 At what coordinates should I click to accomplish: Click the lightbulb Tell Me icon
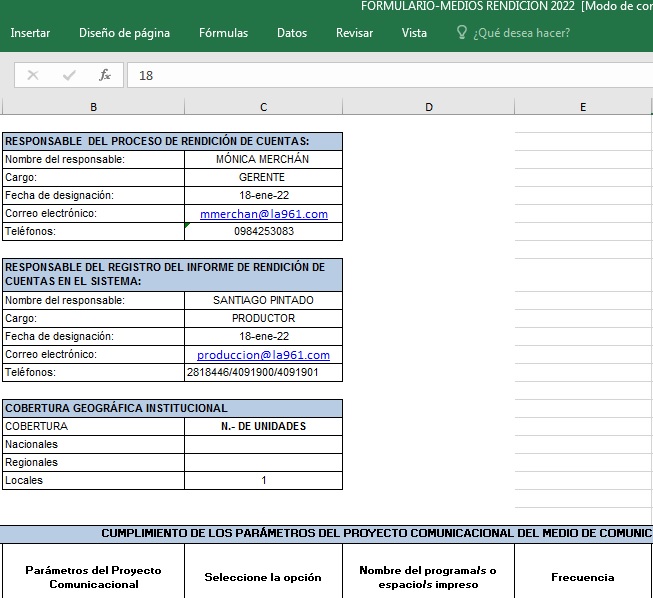[461, 33]
